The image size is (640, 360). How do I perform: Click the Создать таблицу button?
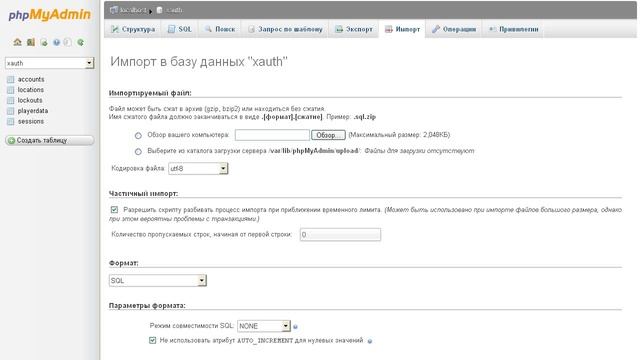[50, 140]
